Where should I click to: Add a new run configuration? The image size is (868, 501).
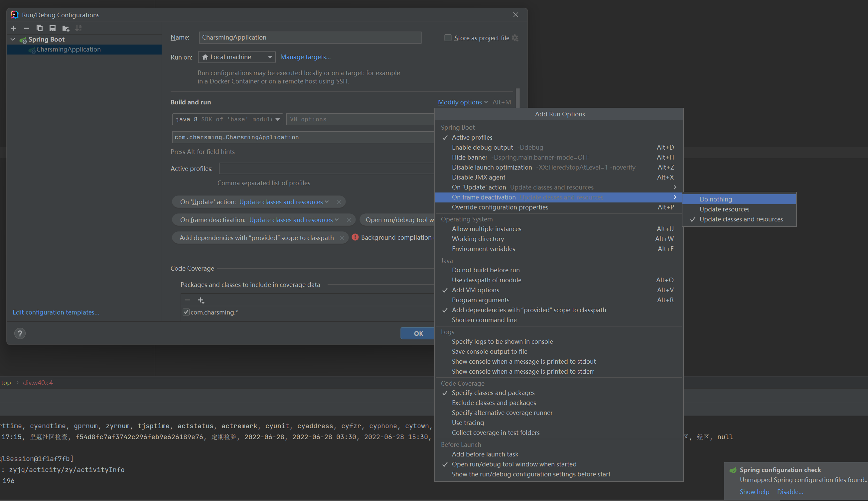pos(14,28)
